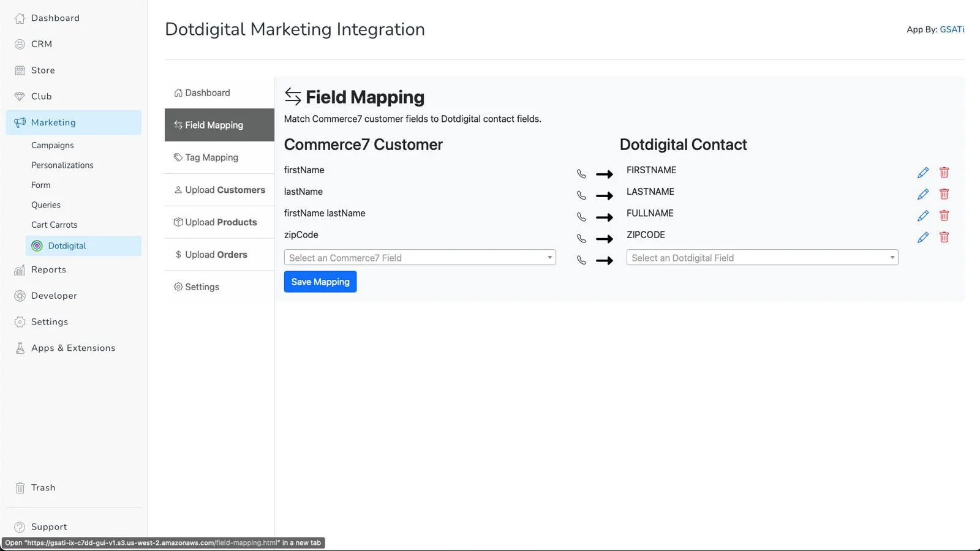This screenshot has height=551, width=980.
Task: Click the Store icon in sidebar
Action: click(x=20, y=70)
